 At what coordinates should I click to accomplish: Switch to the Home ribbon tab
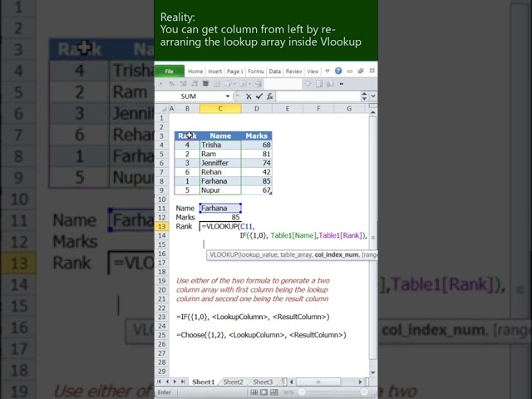point(195,71)
